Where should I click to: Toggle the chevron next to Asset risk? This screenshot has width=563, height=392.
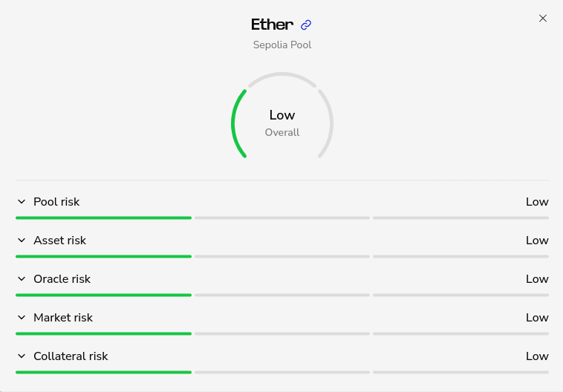pos(22,241)
